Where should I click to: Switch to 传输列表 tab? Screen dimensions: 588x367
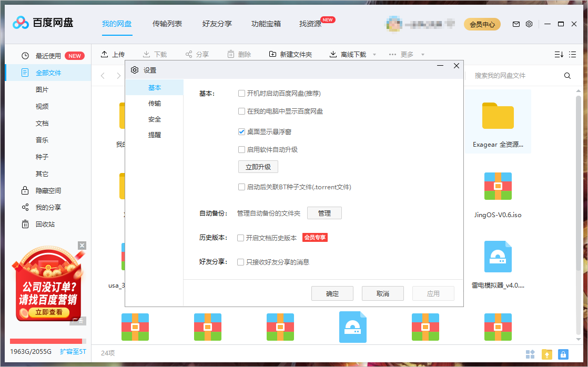click(x=167, y=24)
